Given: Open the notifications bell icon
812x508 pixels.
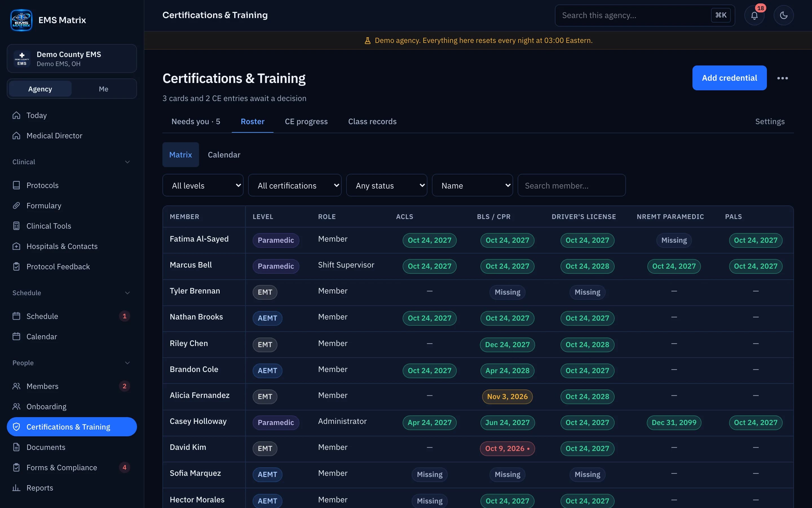Looking at the screenshot, I should coord(754,16).
